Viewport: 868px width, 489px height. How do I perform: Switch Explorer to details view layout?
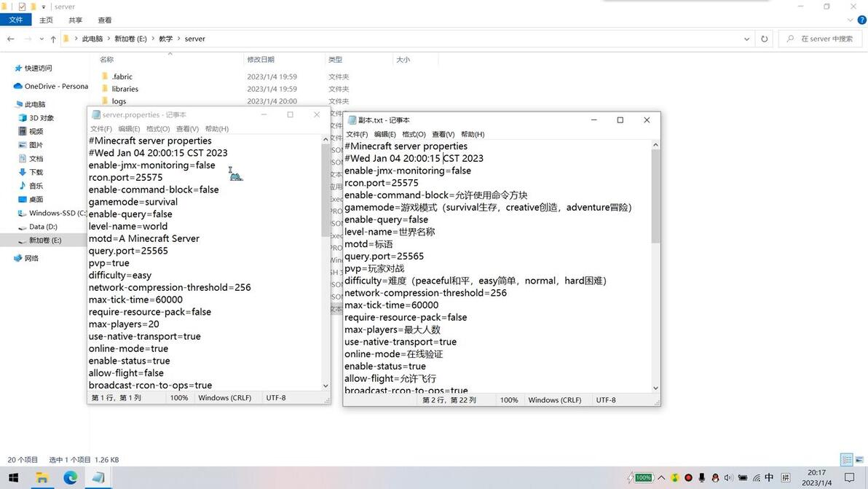[846, 460]
